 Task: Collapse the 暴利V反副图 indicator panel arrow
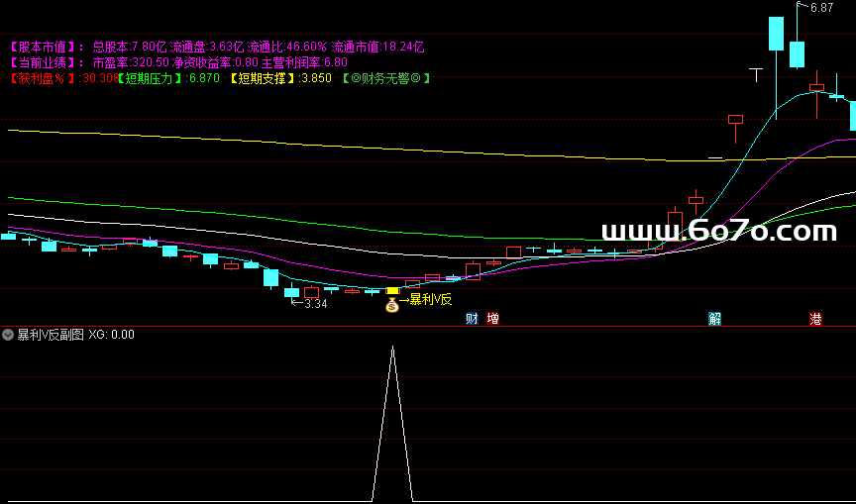click(x=8, y=335)
